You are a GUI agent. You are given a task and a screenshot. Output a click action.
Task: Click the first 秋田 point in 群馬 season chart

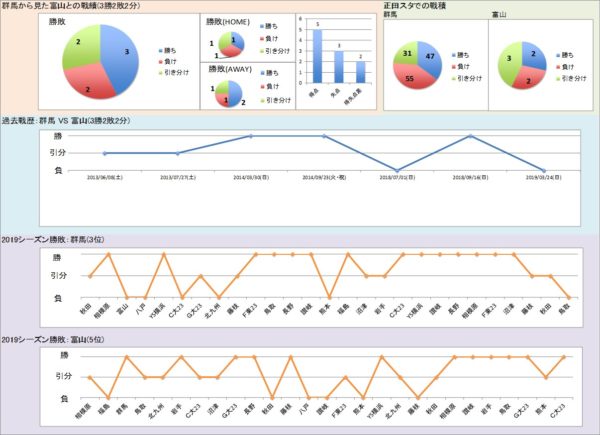90,276
